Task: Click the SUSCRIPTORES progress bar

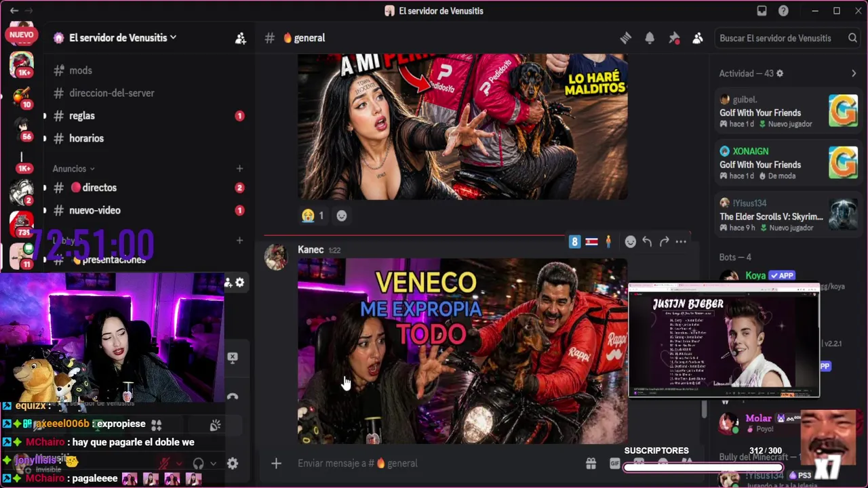Action: (703, 466)
